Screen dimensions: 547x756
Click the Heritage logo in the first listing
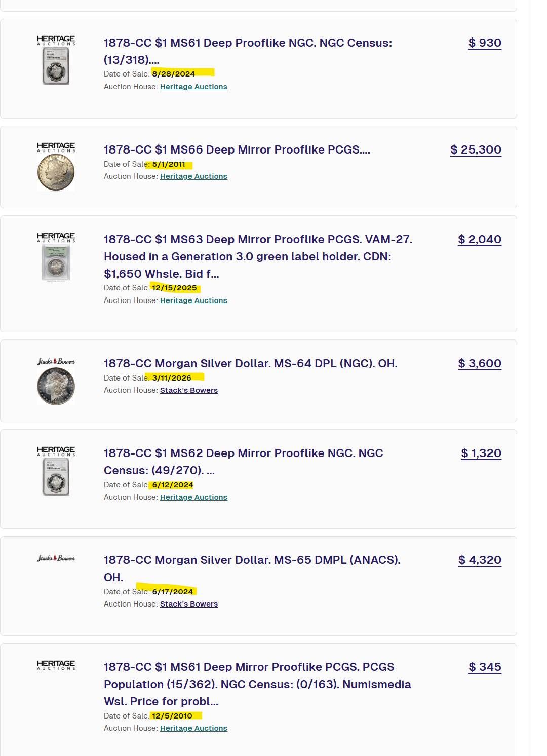pos(56,41)
